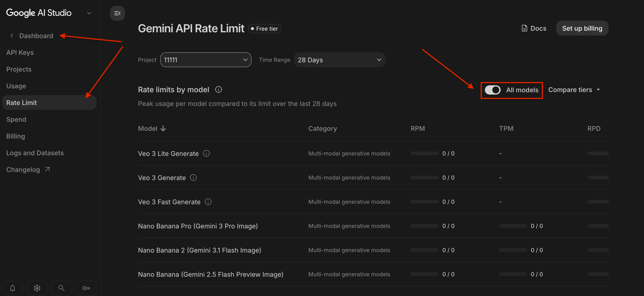
Task: Click the API key icon in footer
Action: [x=86, y=288]
